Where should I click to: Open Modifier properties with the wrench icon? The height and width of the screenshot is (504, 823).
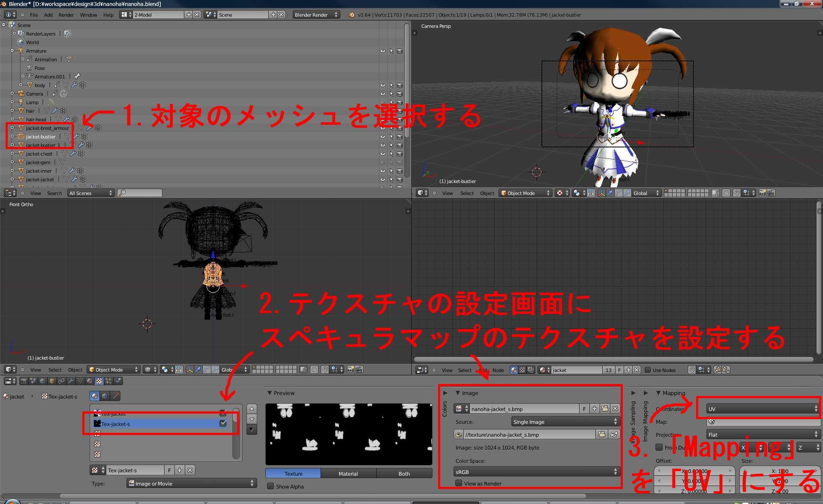(71, 381)
